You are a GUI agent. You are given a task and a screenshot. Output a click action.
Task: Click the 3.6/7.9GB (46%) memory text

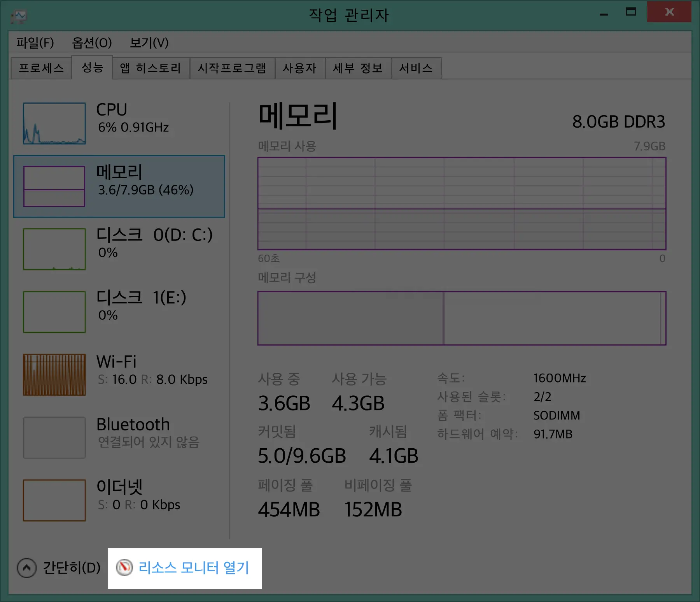point(146,190)
